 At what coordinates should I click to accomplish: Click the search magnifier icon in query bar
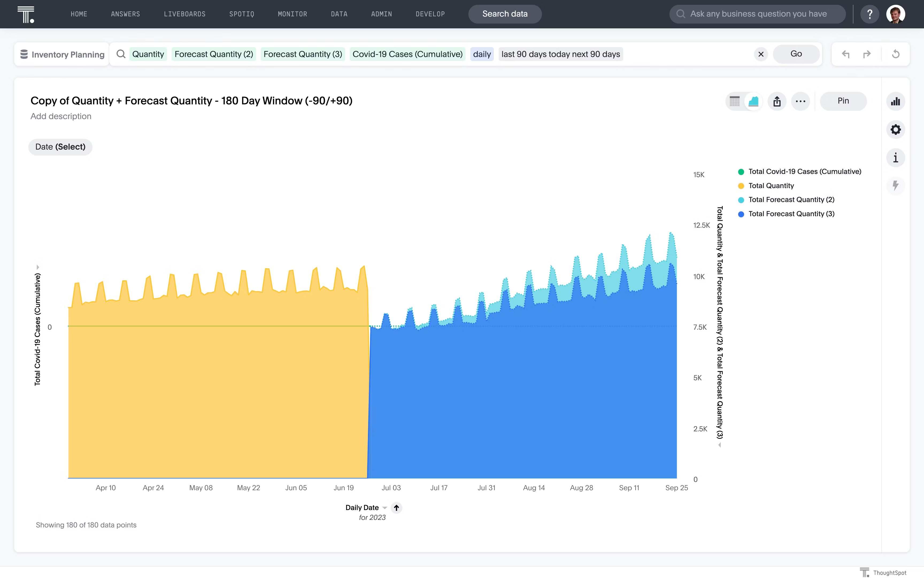pyautogui.click(x=121, y=54)
